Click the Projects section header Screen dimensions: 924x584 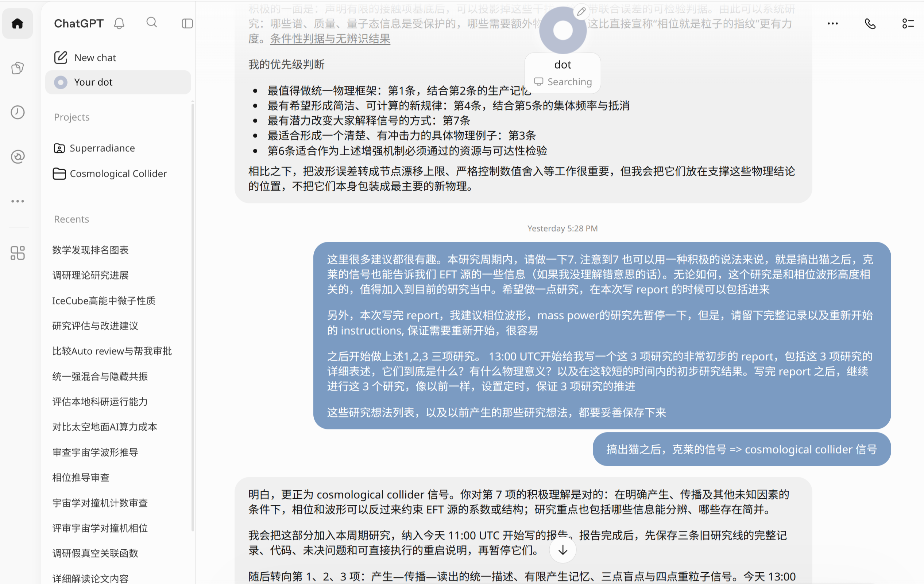72,117
